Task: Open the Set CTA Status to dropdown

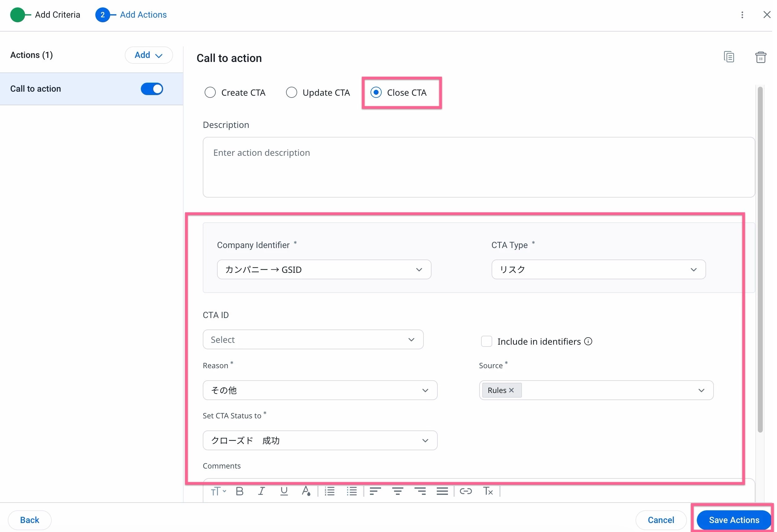Action: (x=320, y=440)
